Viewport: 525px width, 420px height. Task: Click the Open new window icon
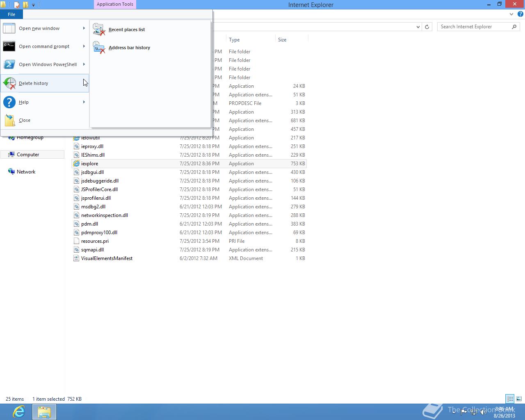tap(9, 28)
